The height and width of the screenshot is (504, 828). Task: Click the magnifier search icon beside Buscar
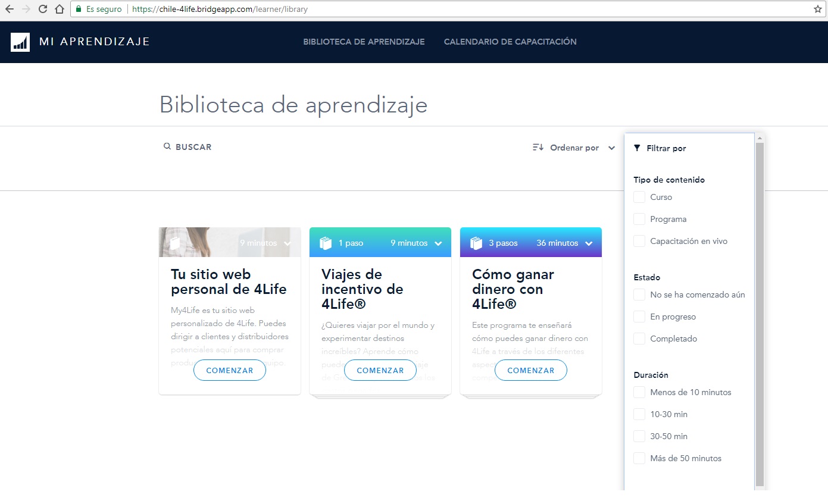pos(167,146)
